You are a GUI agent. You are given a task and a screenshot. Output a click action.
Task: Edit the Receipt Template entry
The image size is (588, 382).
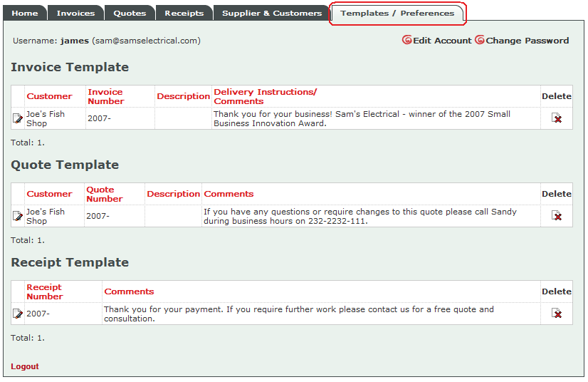(x=18, y=314)
